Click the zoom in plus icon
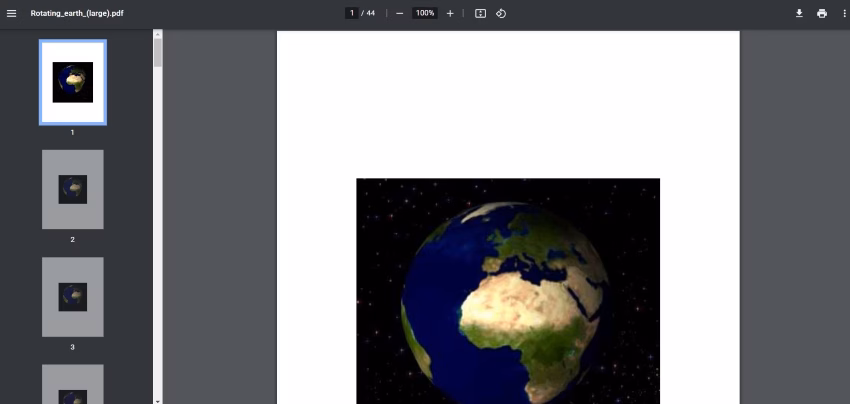This screenshot has width=850, height=404. coord(450,14)
